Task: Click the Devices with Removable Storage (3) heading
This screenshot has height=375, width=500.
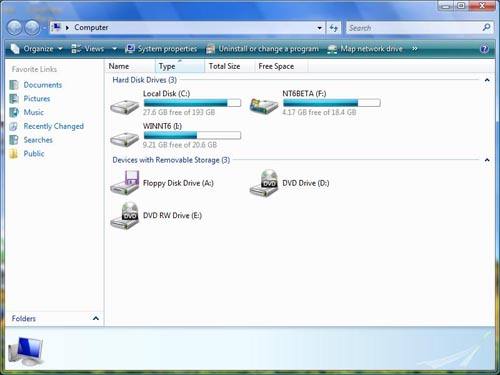Action: [171, 160]
